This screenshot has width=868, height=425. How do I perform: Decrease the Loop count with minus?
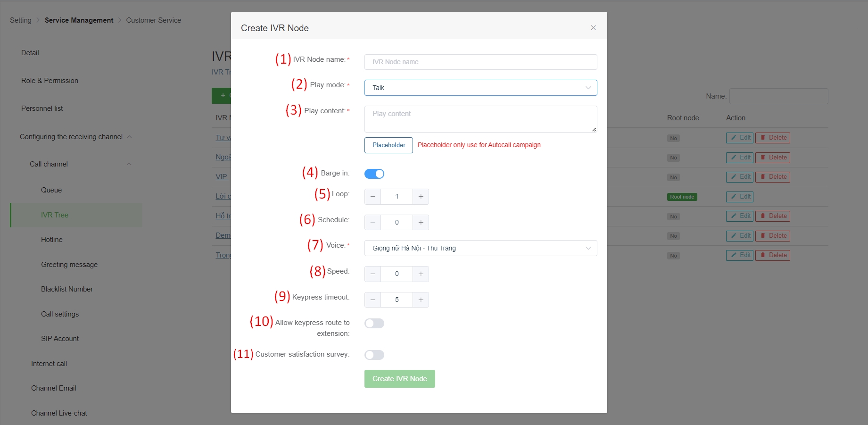pos(373,197)
